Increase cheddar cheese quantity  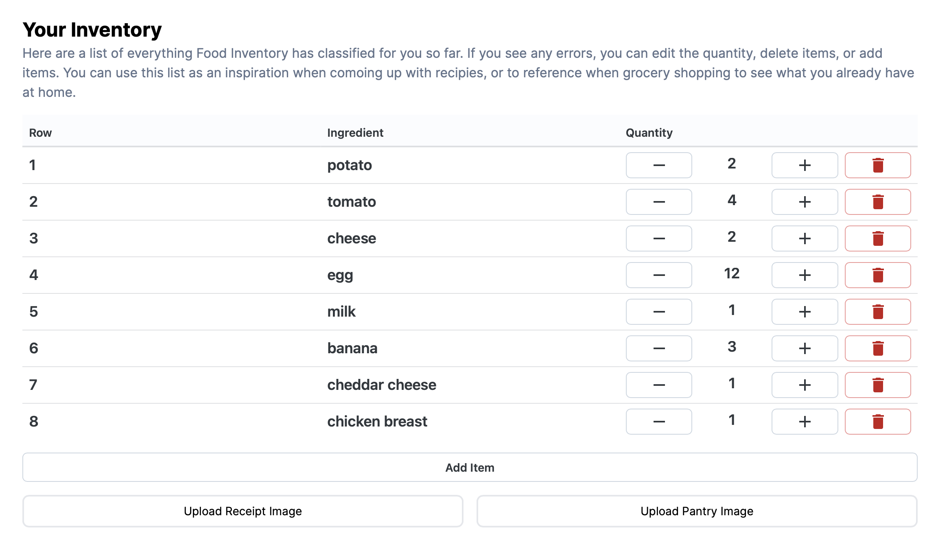(x=805, y=385)
